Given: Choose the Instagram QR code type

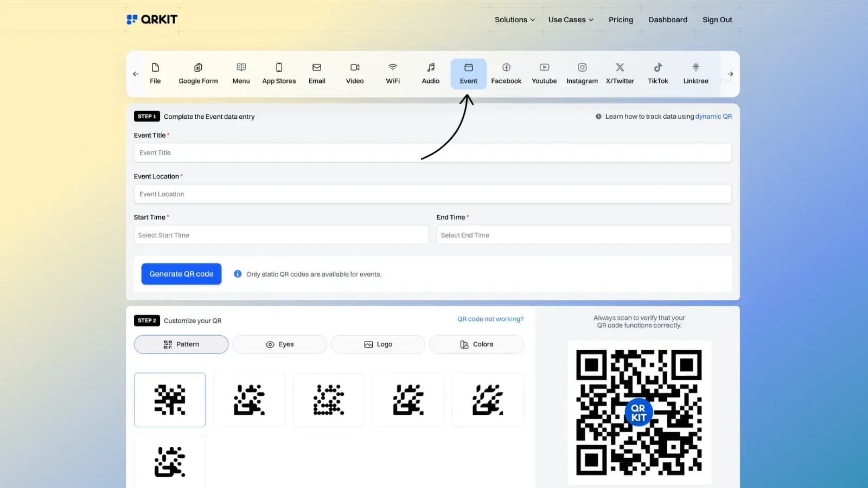Looking at the screenshot, I should click(582, 73).
